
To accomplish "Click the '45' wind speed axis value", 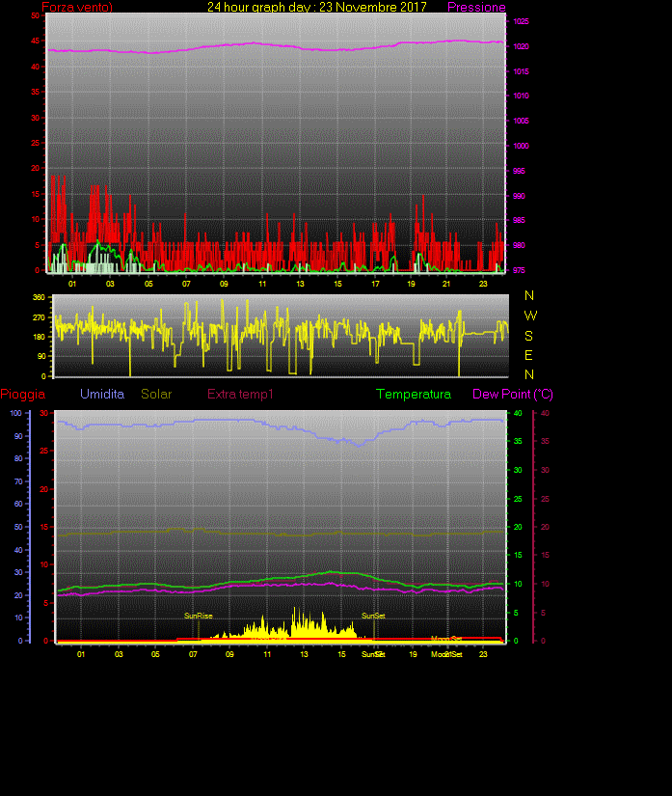I will click(x=35, y=41).
